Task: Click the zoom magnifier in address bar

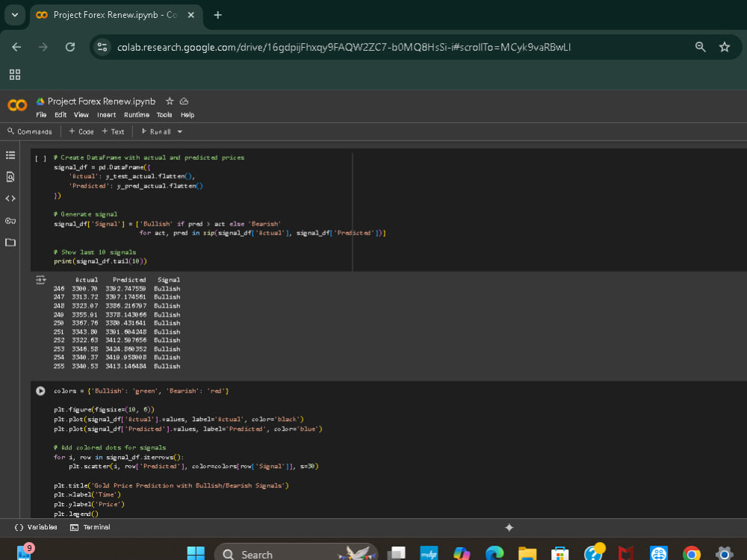Action: coord(701,46)
